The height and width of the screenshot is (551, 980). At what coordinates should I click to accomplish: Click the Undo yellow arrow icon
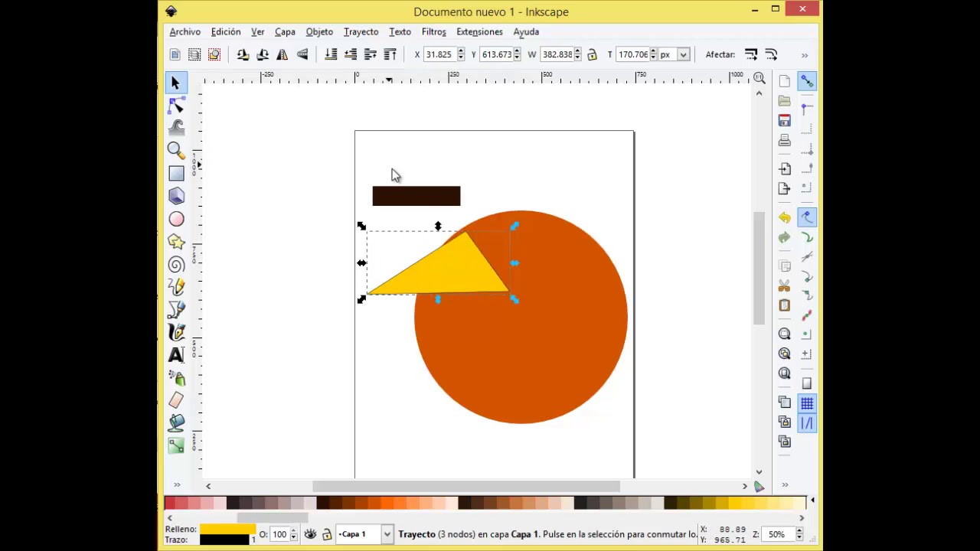point(785,218)
